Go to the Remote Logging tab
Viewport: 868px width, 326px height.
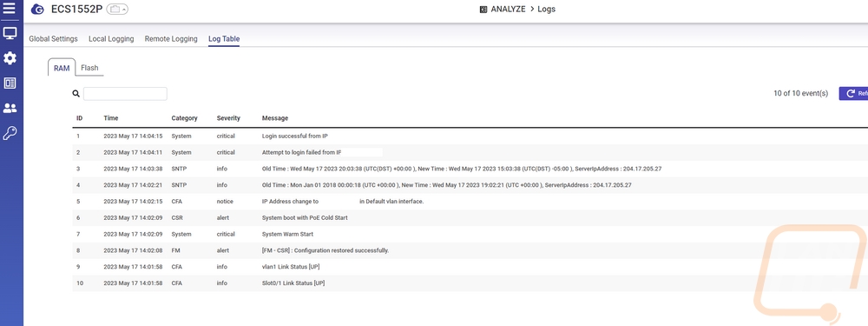click(x=171, y=39)
